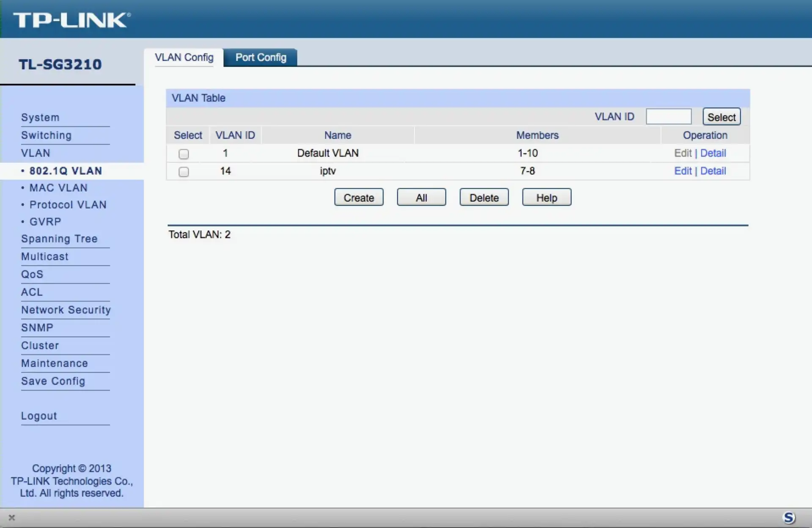Click the VLAN ID search field

click(668, 117)
